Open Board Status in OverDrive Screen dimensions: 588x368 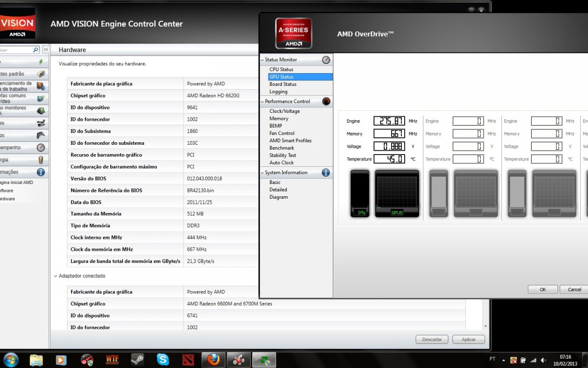coord(283,84)
